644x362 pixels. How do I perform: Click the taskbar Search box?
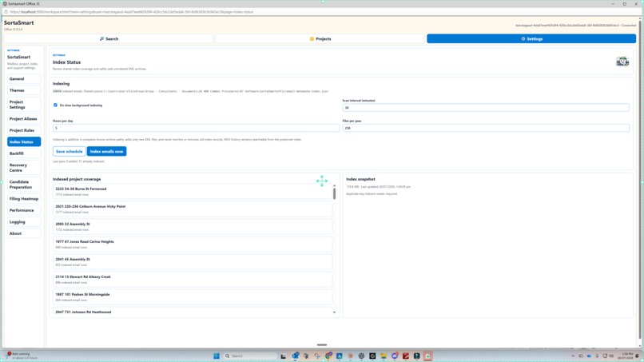pyautogui.click(x=251, y=356)
